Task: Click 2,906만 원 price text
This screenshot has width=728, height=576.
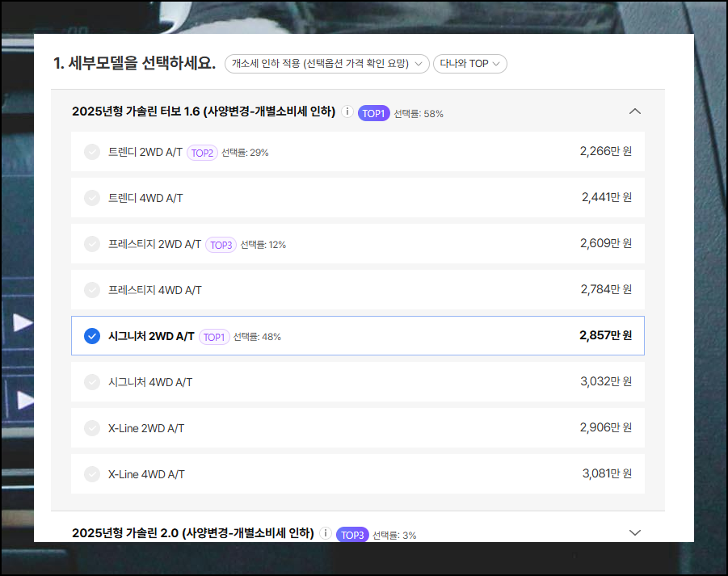Action: pos(605,427)
